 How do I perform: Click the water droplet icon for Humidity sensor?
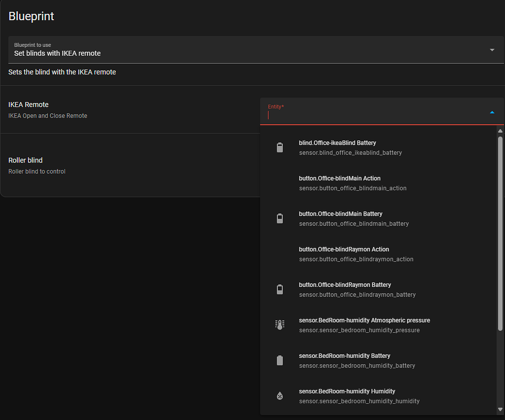pos(280,395)
